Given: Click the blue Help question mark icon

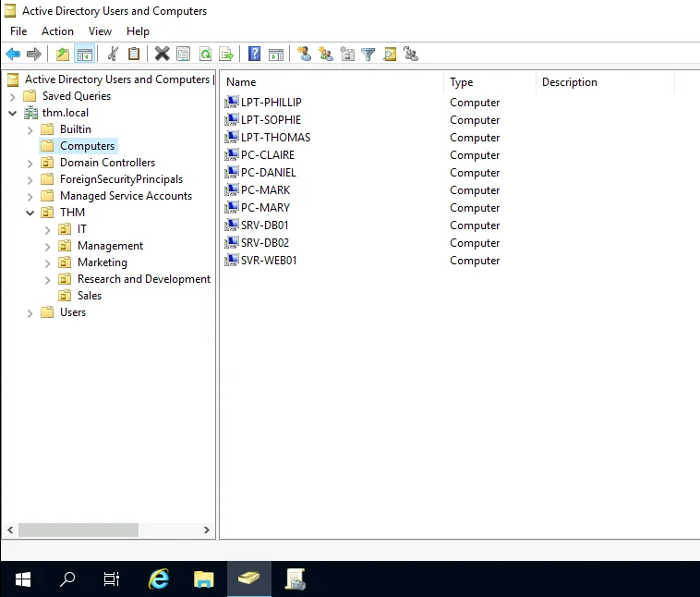Looking at the screenshot, I should pyautogui.click(x=255, y=55).
